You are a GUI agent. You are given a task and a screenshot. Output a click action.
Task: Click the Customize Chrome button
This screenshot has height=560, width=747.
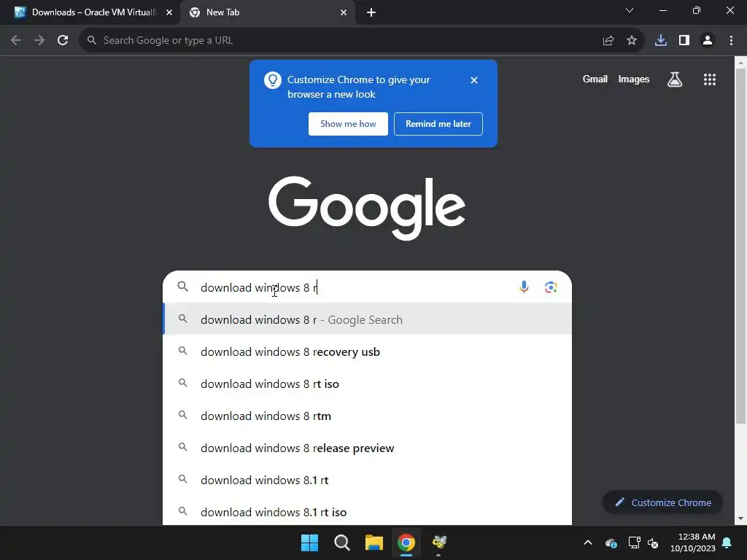pos(662,502)
